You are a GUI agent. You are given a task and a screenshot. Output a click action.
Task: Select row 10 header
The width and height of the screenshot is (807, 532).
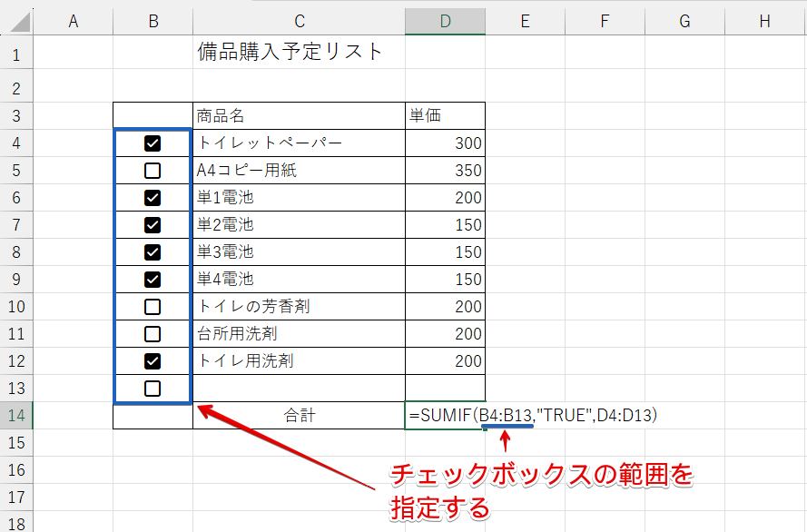[16, 306]
